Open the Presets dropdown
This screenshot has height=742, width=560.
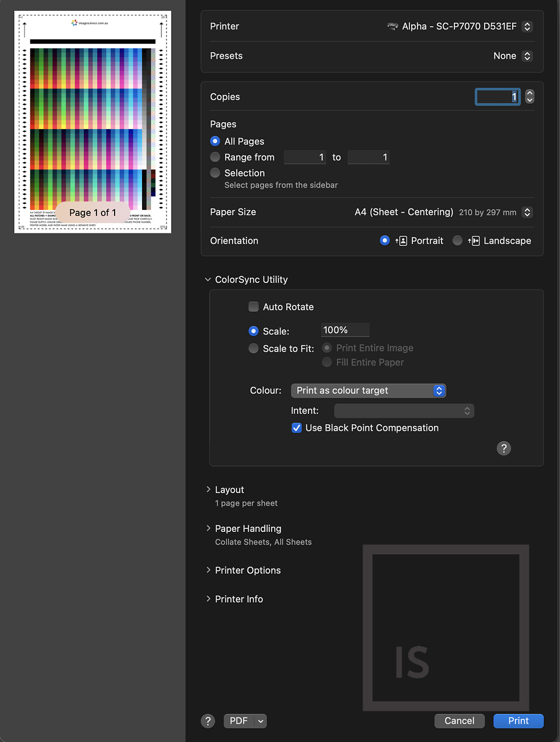[512, 55]
